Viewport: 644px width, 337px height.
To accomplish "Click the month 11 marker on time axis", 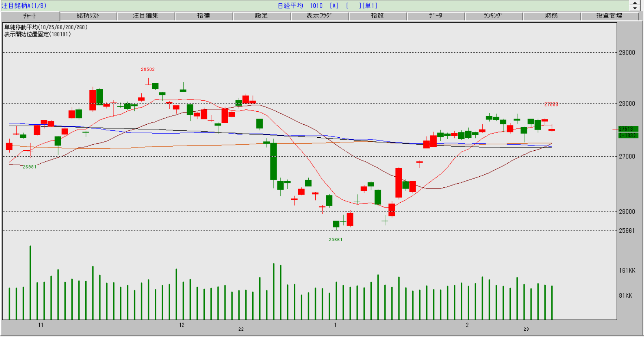I will tap(41, 325).
